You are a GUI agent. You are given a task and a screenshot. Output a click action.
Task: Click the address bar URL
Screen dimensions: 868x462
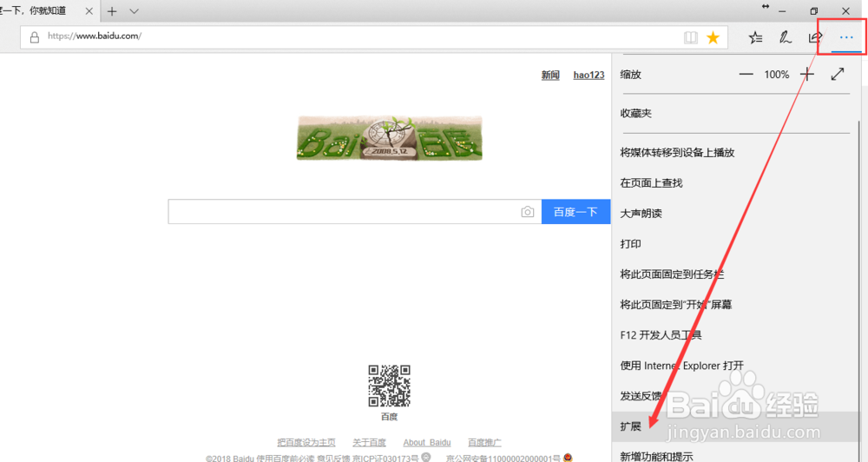coord(95,36)
